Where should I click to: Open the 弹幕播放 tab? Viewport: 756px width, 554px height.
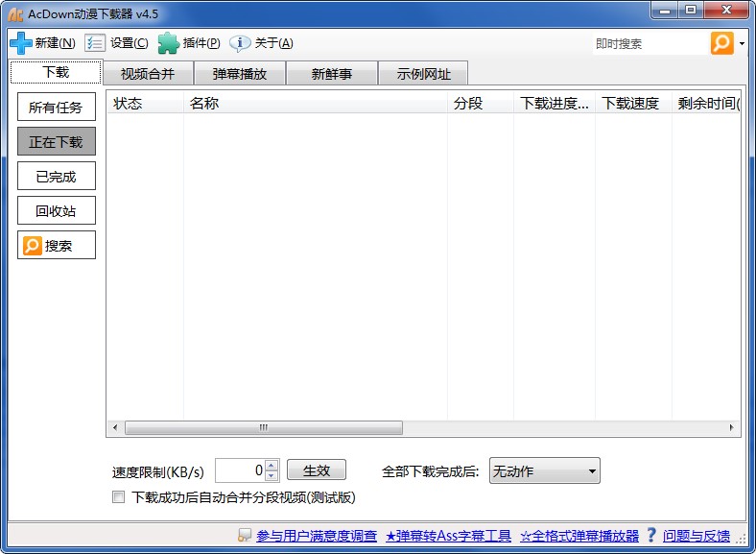(240, 73)
